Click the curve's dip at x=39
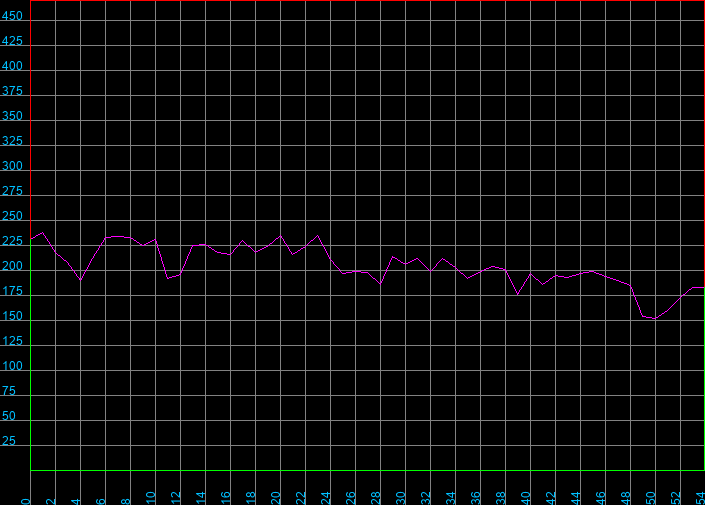 pyautogui.click(x=518, y=295)
